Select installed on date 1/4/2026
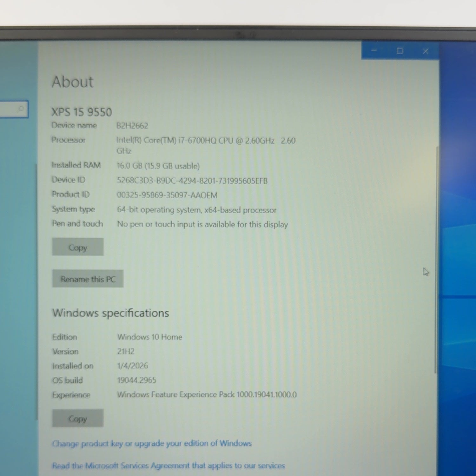 (x=133, y=366)
